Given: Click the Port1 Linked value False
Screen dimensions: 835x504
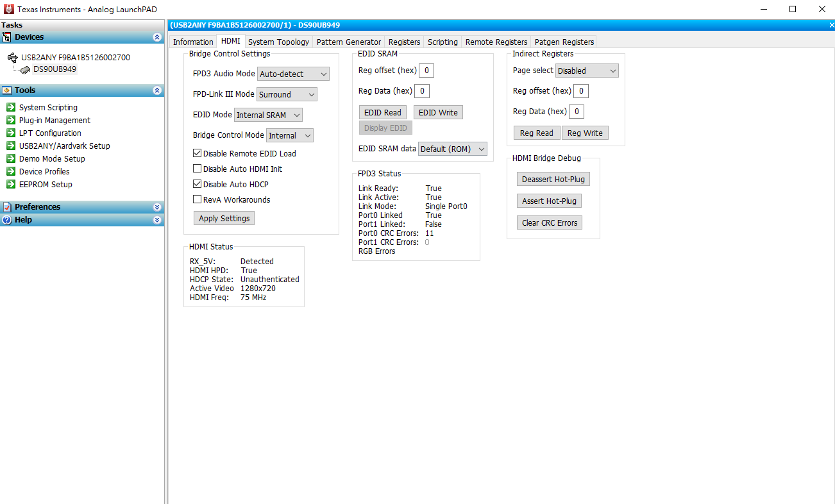Looking at the screenshot, I should 434,224.
